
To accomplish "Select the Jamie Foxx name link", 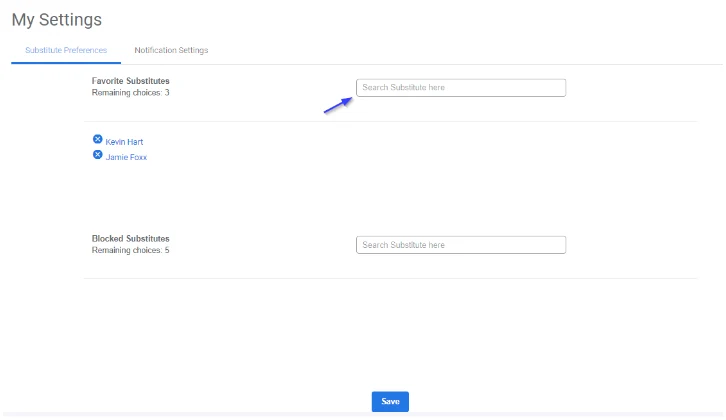I will 126,157.
